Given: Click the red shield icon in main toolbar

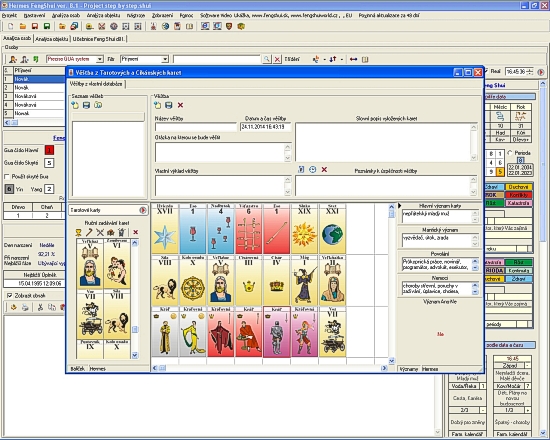Looking at the screenshot, I should point(229,26).
